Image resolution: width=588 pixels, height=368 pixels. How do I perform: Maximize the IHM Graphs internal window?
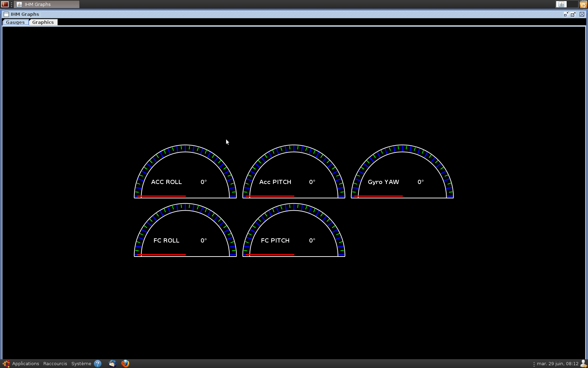click(573, 14)
